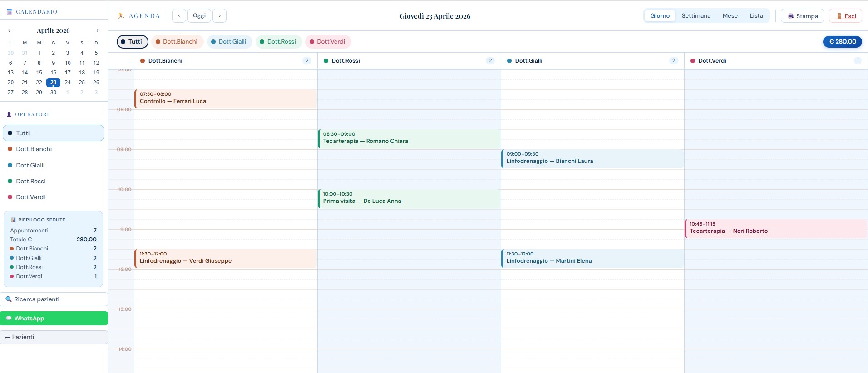
Task: Click Dott.Verdi row in Riepilogo Sedute
Action: 53,276
